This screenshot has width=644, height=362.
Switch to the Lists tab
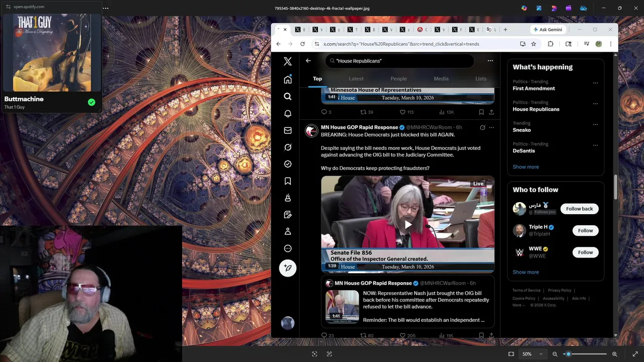click(481, 78)
